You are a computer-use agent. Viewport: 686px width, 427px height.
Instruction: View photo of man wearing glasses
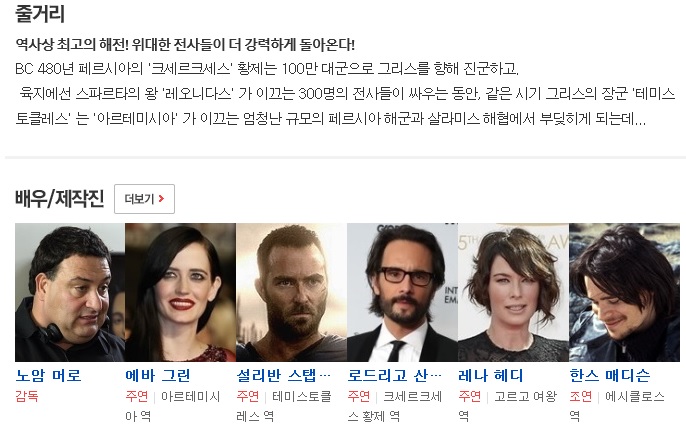(x=402, y=292)
